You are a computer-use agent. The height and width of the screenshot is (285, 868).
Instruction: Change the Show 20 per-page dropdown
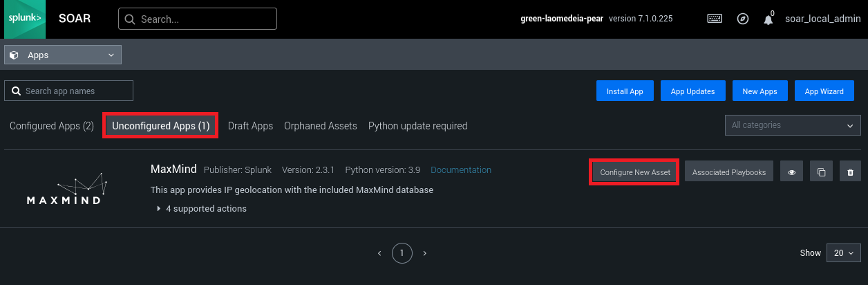[843, 253]
